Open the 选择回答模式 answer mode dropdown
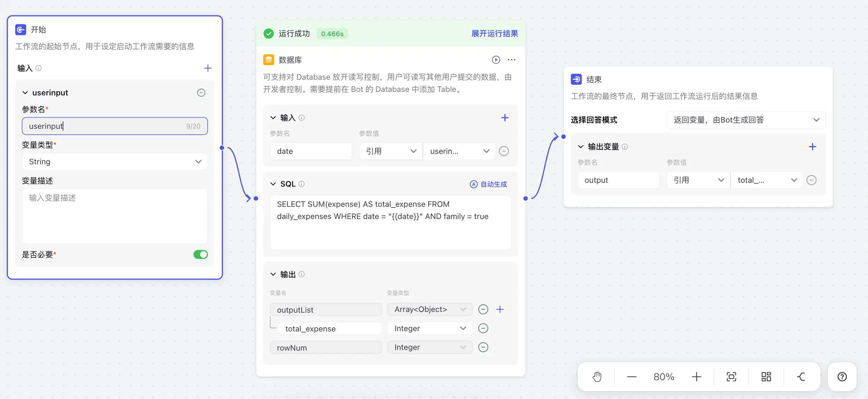 point(746,120)
